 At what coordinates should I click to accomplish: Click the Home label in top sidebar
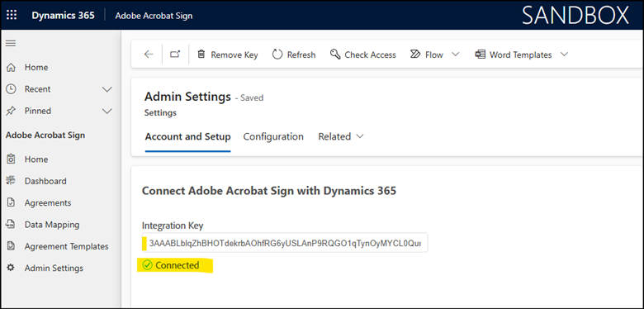[x=36, y=68]
